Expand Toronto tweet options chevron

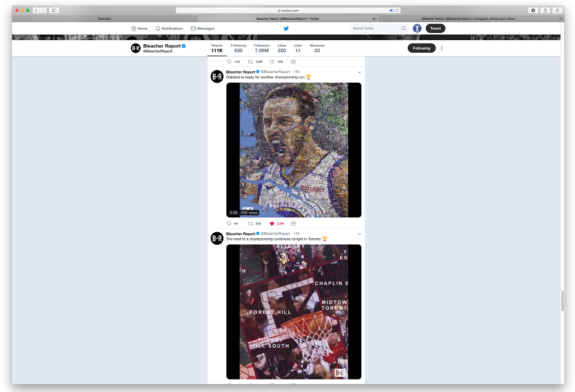359,234
